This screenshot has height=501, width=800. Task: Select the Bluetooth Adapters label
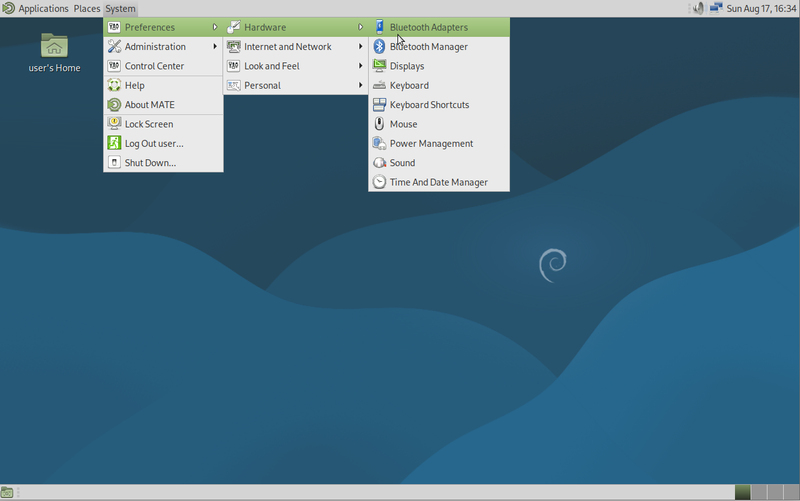pos(429,27)
